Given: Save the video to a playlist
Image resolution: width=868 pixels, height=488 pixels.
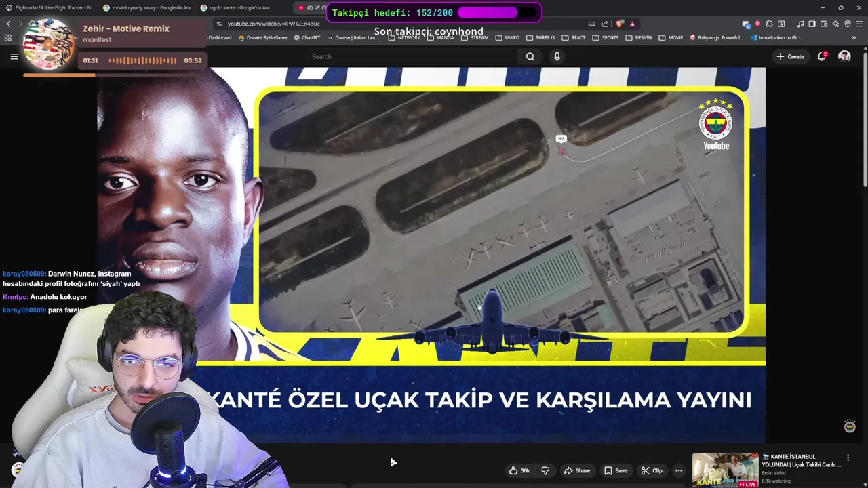Looking at the screenshot, I should coord(616,470).
